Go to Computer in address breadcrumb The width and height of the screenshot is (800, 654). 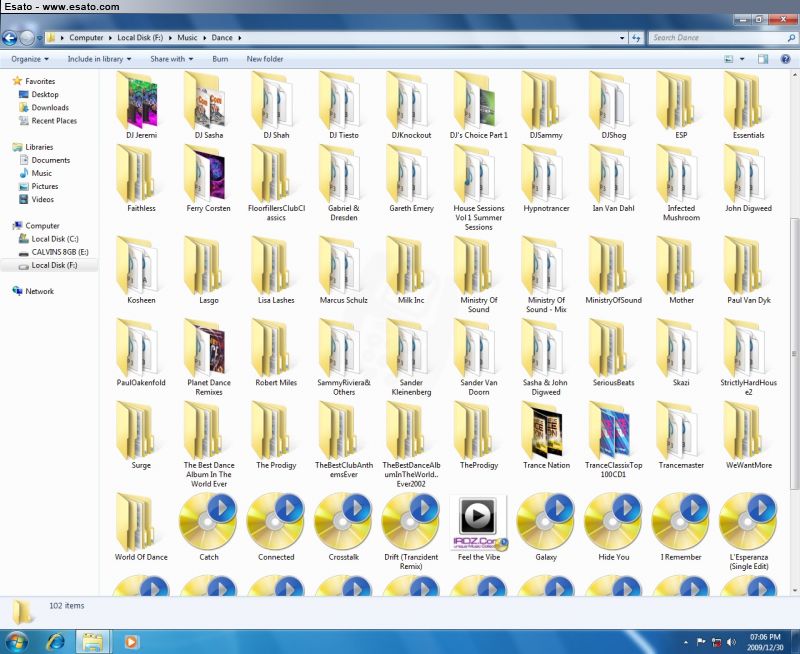(x=86, y=38)
